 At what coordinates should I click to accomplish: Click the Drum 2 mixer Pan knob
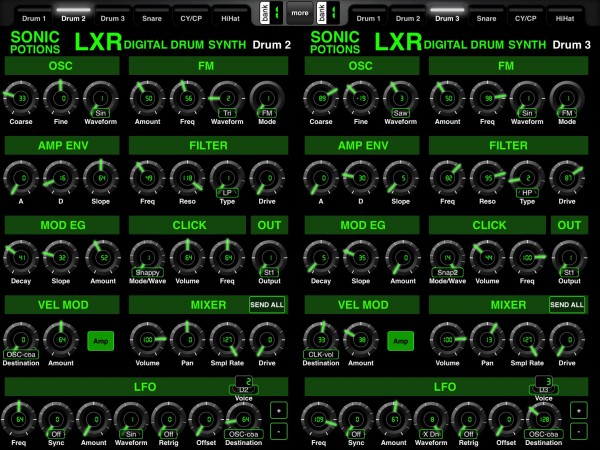click(188, 339)
